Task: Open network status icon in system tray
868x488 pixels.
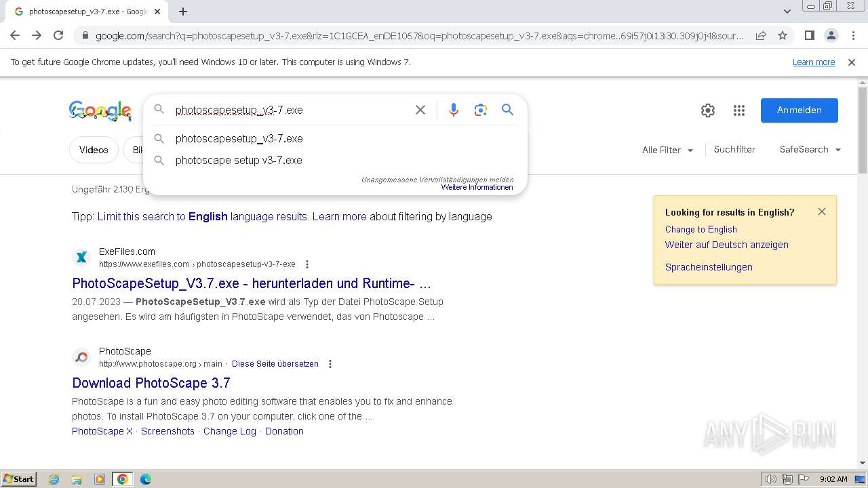Action: tap(787, 479)
